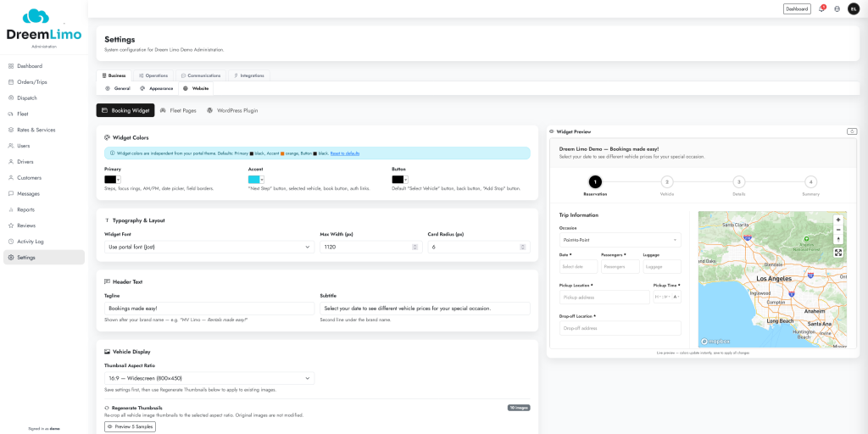
Task: Select the Booking Widget section button
Action: tap(125, 111)
